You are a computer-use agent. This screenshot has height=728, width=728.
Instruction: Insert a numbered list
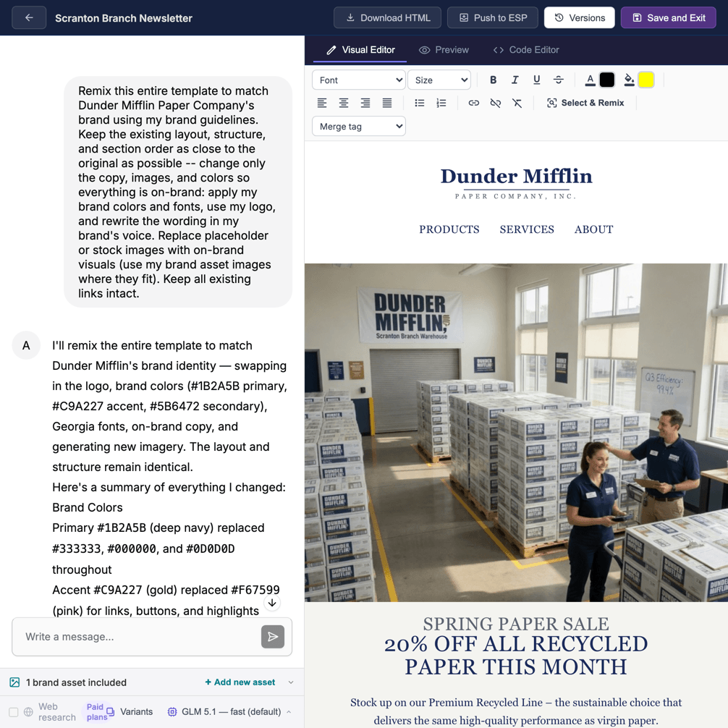pyautogui.click(x=441, y=103)
